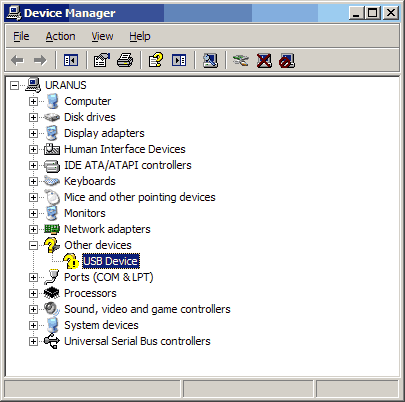The width and height of the screenshot is (405, 402).
Task: Toggle the action pane toolbar icon
Action: [x=179, y=60]
